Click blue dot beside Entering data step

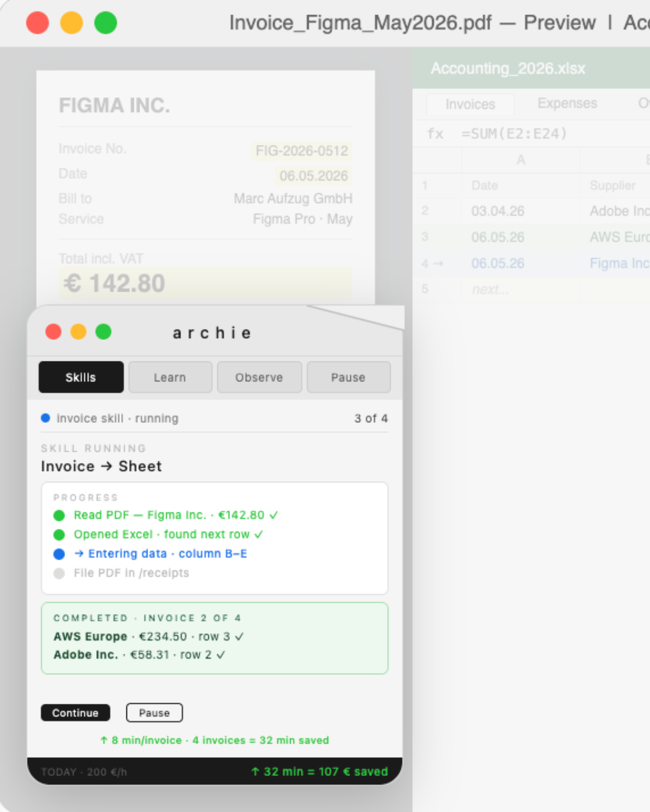59,554
